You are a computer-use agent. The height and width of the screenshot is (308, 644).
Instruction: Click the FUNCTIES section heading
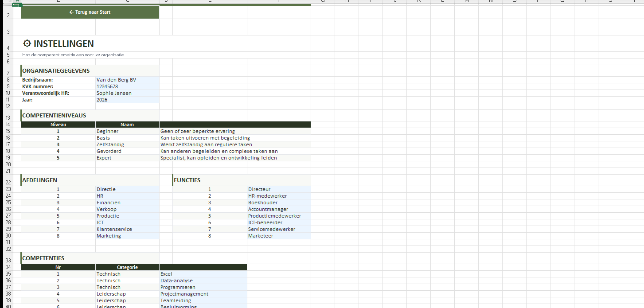(x=187, y=180)
